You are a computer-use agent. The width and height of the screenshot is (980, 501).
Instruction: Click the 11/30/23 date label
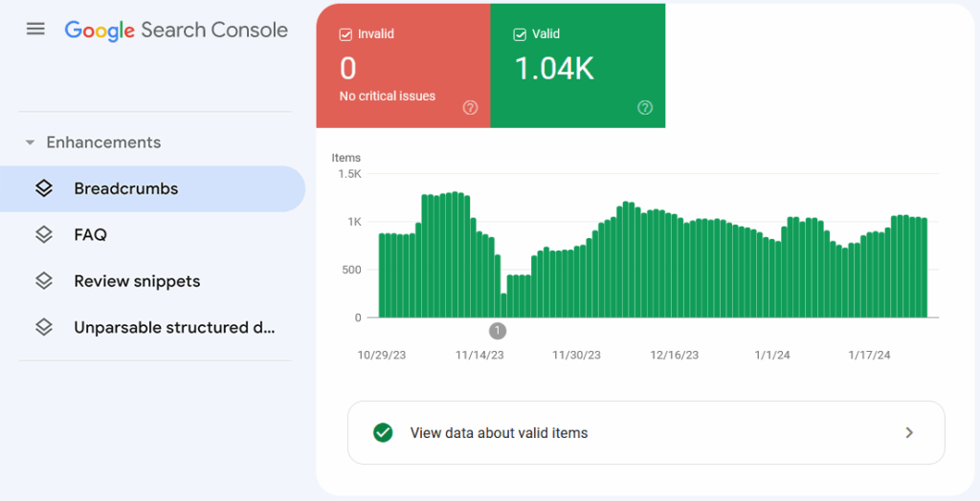coord(576,355)
